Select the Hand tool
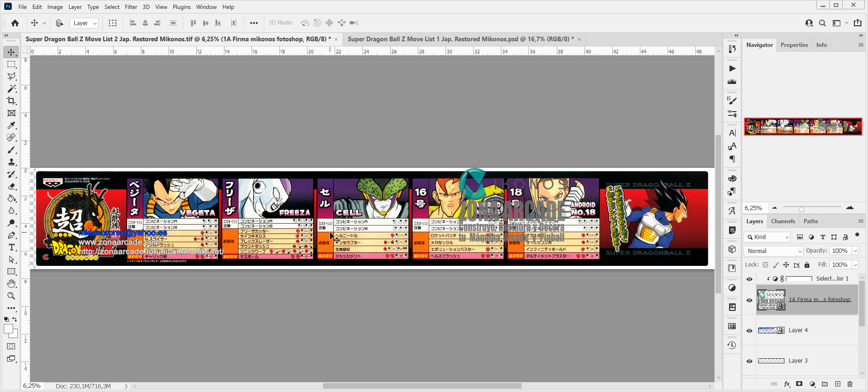 [11, 284]
